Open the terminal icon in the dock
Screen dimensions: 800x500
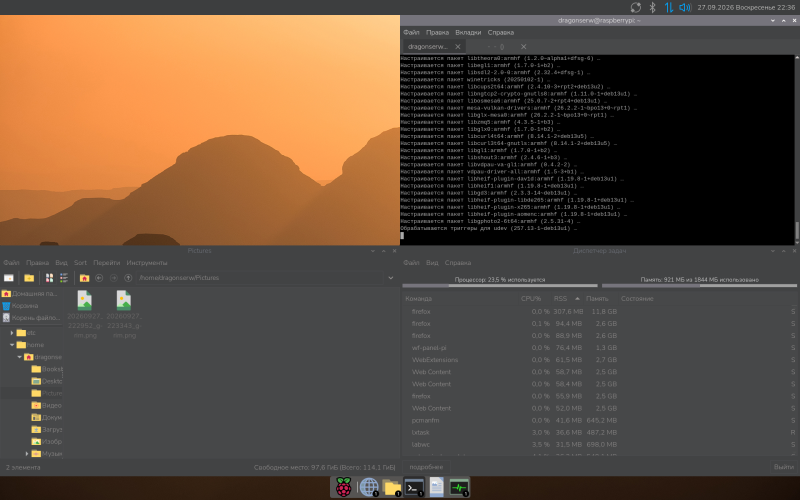pos(414,487)
